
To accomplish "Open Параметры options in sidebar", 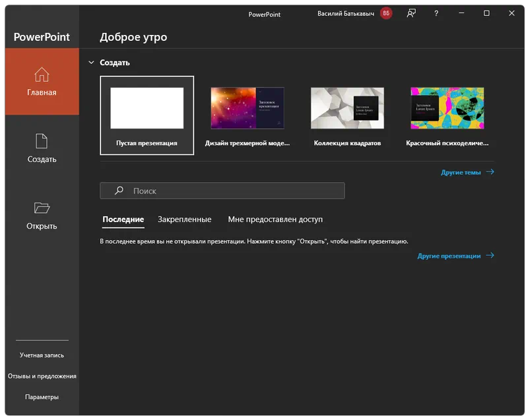I will click(x=42, y=397).
